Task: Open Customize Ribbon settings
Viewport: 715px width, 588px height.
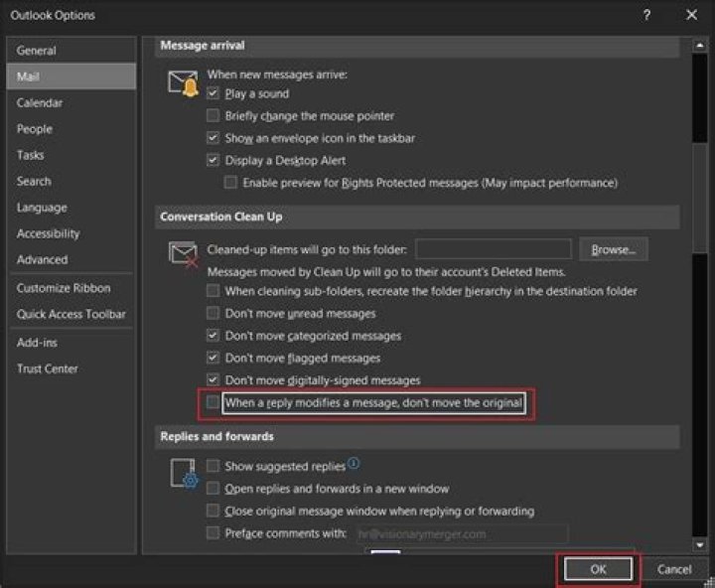Action: click(71, 288)
